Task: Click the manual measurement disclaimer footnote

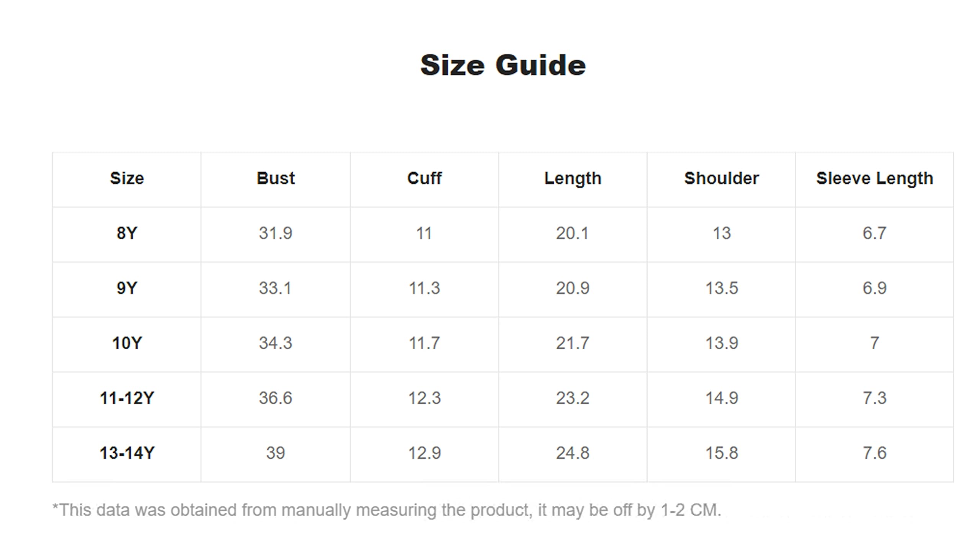Action: point(387,510)
